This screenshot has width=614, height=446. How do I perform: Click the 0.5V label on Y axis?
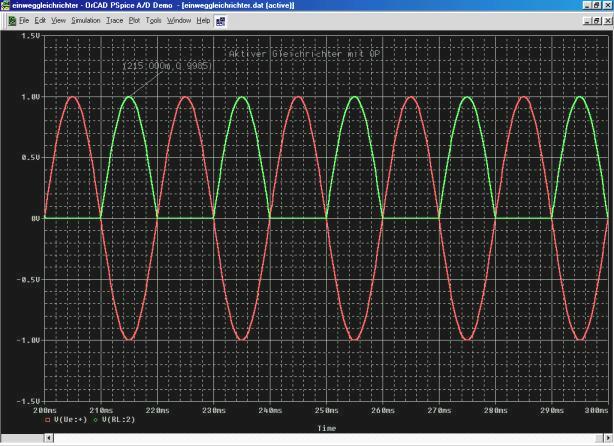[x=31, y=157]
